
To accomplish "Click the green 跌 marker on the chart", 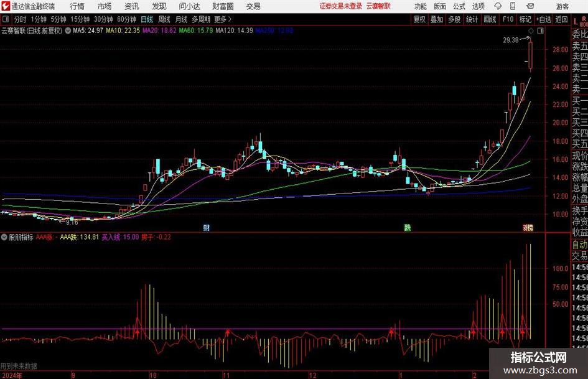I will (x=408, y=227).
